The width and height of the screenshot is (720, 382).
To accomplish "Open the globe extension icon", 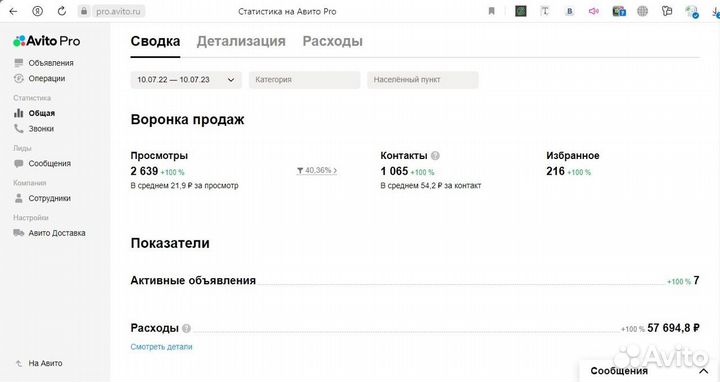I will [642, 11].
